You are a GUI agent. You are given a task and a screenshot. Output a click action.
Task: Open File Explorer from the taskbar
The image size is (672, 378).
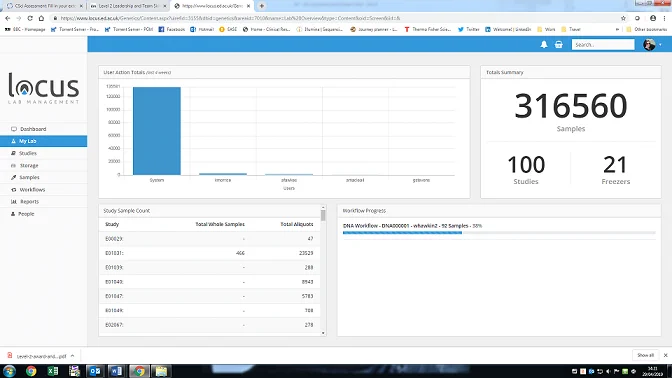coord(161,371)
